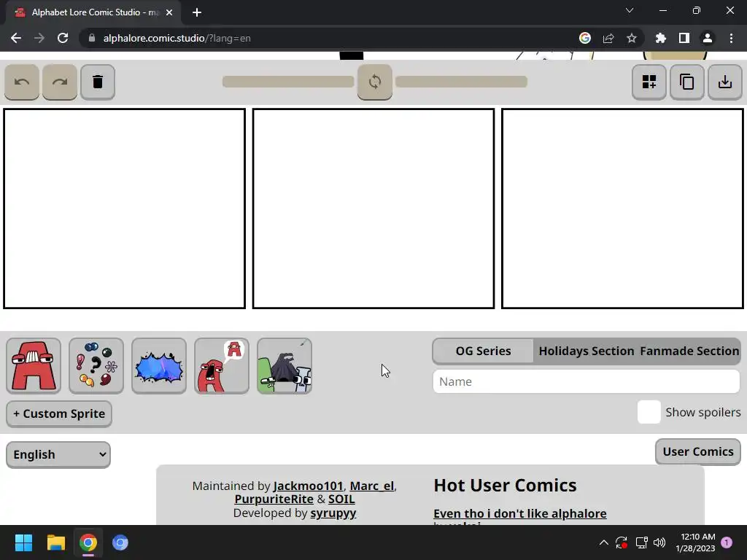This screenshot has height=560, width=747.
Task: Adjust the right slider bar in toolbar
Action: (x=461, y=82)
